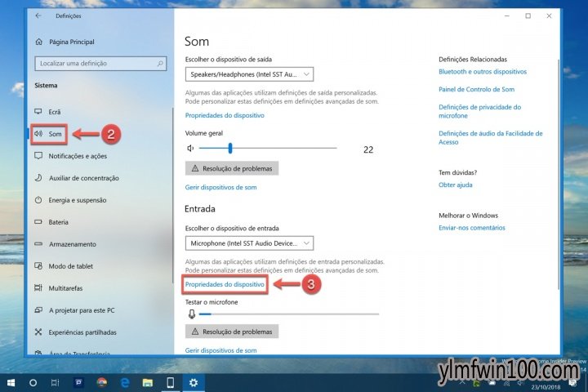Click Resolução de problemas under Testar o microfone
The width and height of the screenshot is (588, 392).
(x=232, y=332)
